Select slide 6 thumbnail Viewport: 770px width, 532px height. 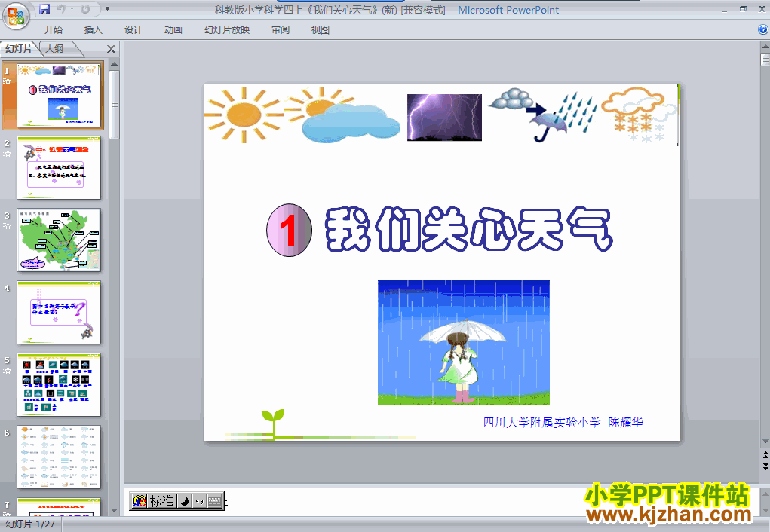(x=59, y=457)
